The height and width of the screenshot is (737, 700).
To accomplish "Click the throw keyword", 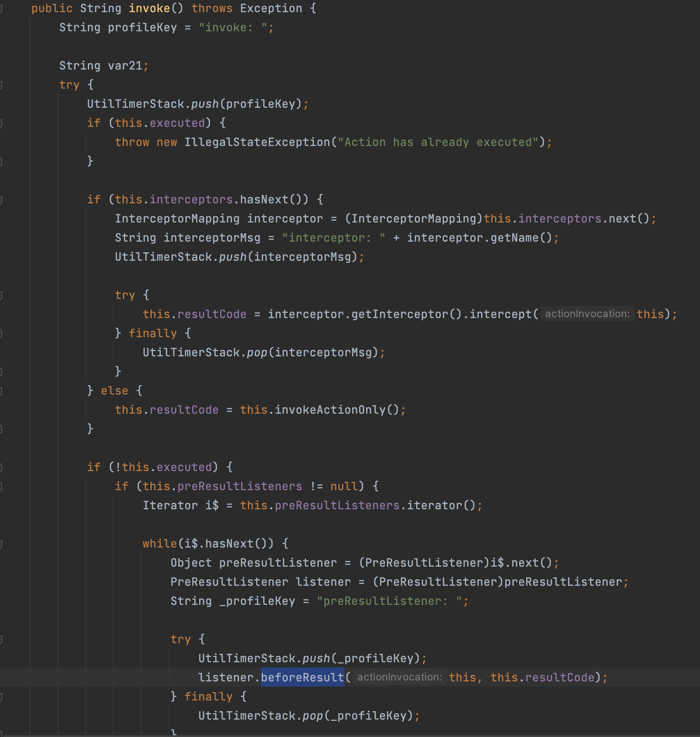I will [132, 142].
